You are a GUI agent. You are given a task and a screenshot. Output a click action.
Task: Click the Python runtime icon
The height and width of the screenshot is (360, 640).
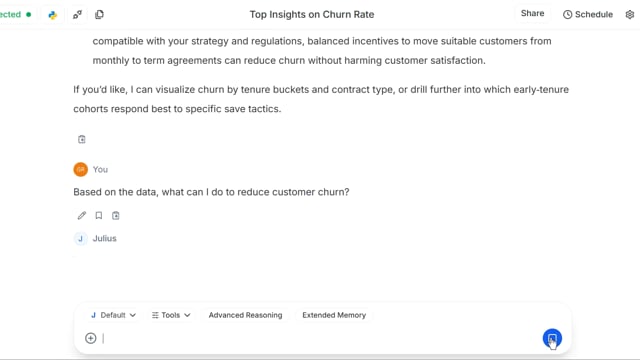53,15
